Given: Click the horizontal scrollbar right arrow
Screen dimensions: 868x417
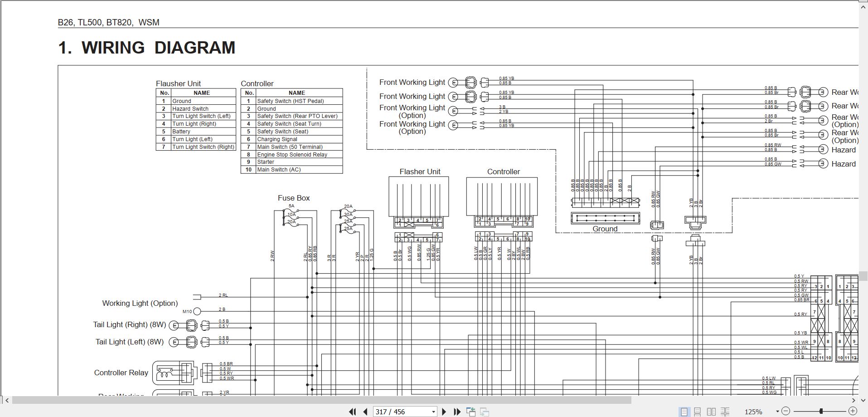Looking at the screenshot, I should coord(853,400).
